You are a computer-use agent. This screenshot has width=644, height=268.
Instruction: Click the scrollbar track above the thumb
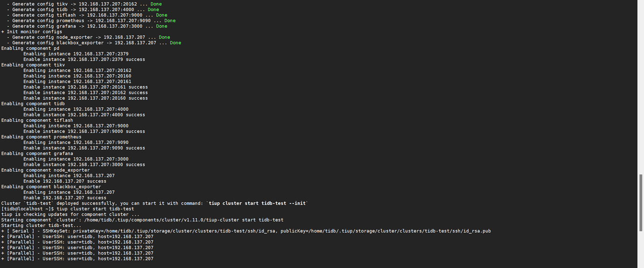[641, 87]
